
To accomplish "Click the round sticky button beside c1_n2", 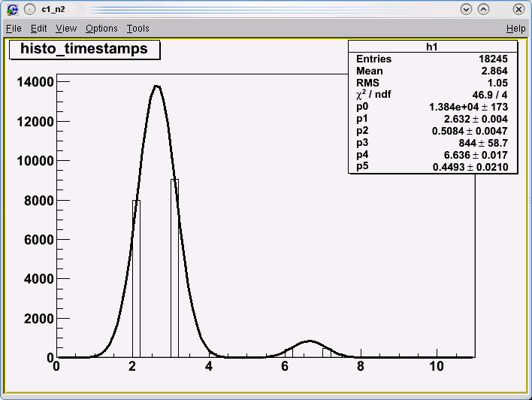I will [x=29, y=10].
